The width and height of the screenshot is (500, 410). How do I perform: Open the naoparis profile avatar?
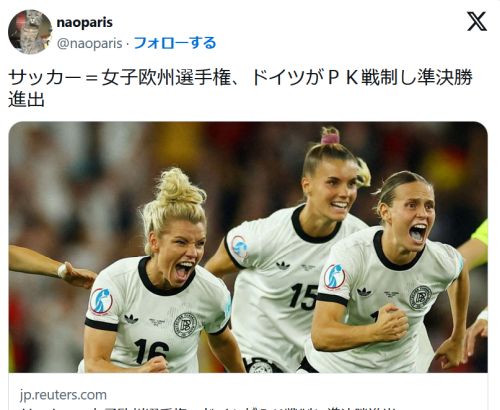[x=30, y=32]
